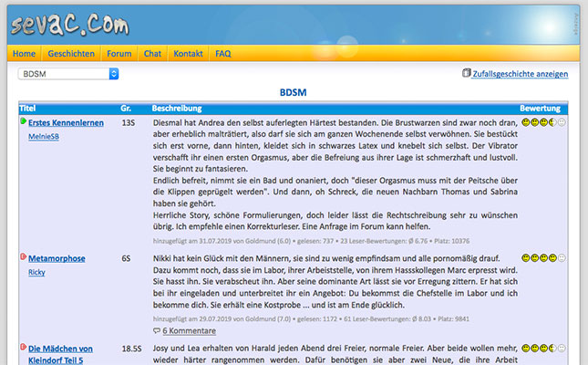View the 6 Kommentare link
Viewport: 588px width, 365px height.
pos(187,330)
